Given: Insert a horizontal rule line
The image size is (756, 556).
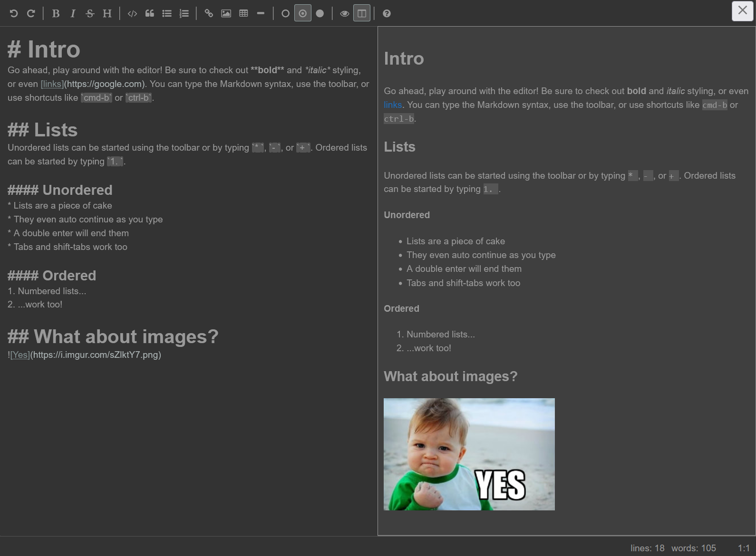Looking at the screenshot, I should pos(261,13).
